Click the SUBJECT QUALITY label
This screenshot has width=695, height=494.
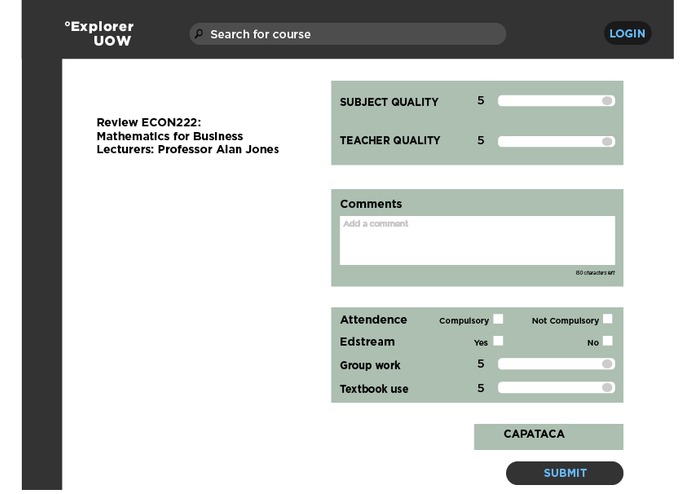[x=389, y=102]
